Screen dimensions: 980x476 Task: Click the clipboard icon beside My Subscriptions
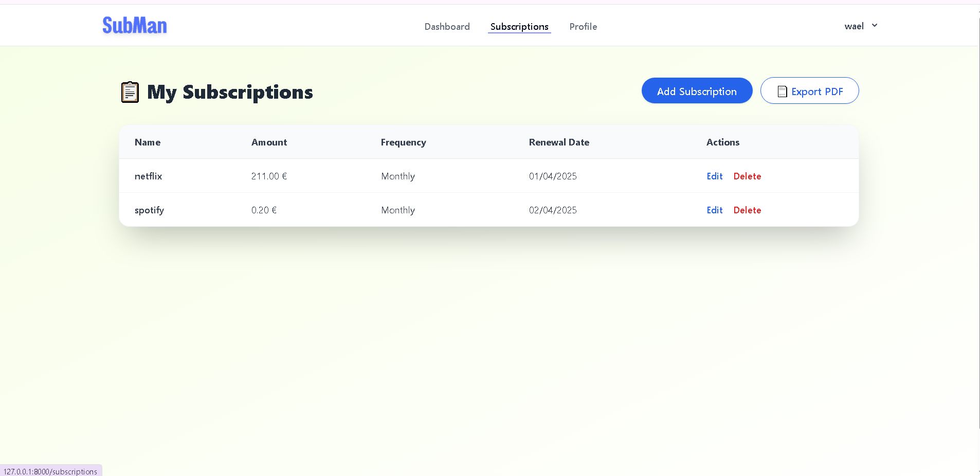click(130, 92)
